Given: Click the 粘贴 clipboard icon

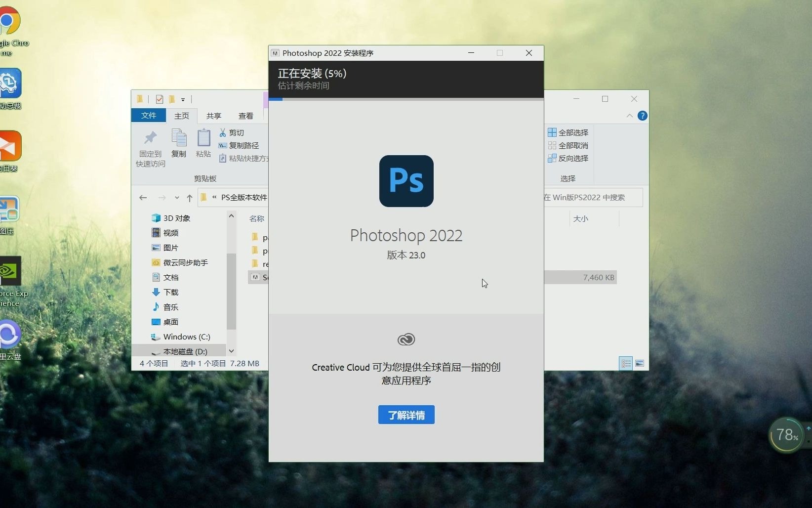Looking at the screenshot, I should (x=203, y=137).
